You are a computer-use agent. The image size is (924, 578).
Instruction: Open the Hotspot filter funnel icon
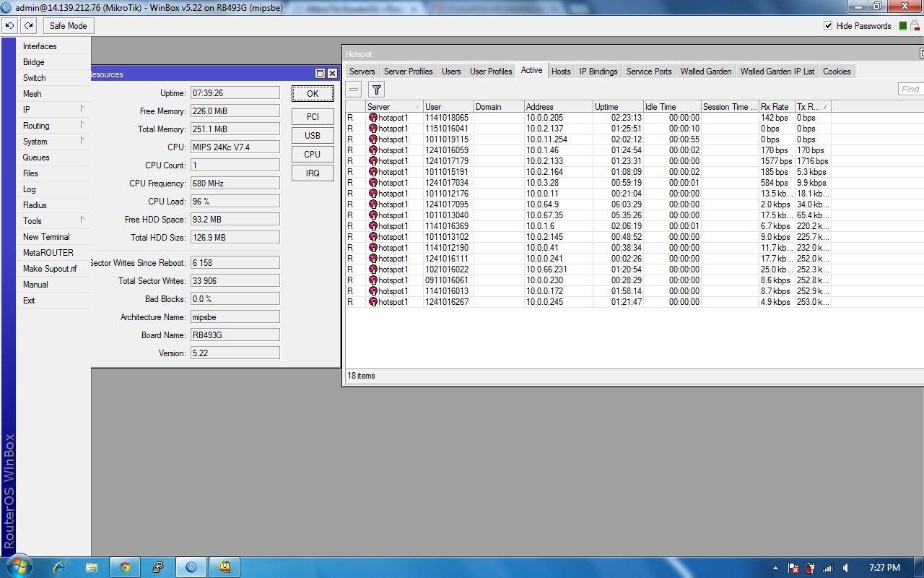[376, 90]
